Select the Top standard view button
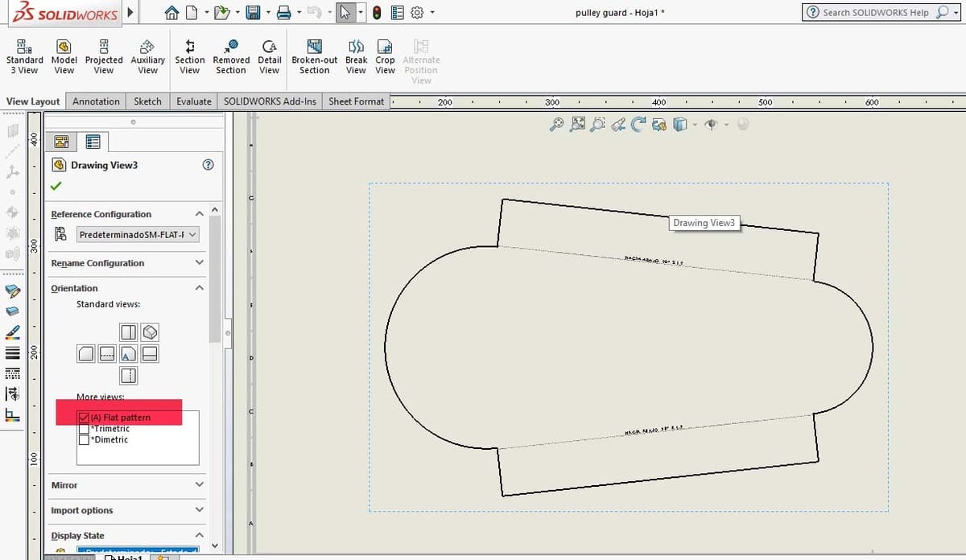966x560 pixels. [129, 332]
